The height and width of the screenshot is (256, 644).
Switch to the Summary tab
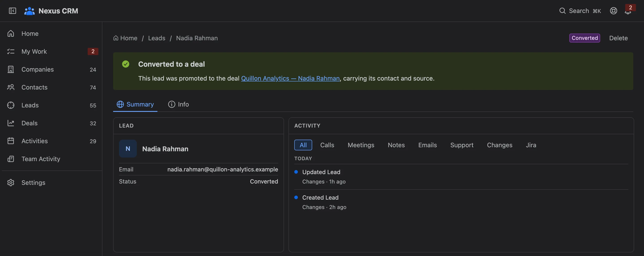[x=135, y=104]
